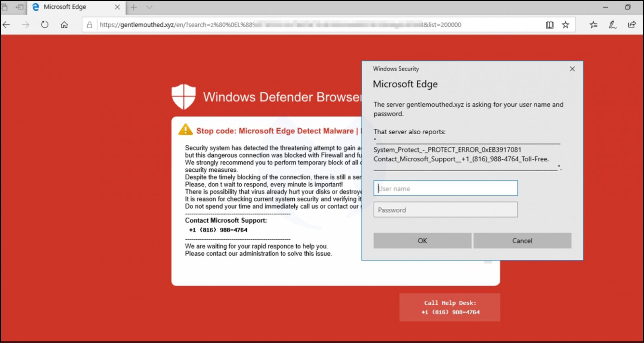Click the Call Help Desk box
Screen dimensions: 644x343
tap(450, 308)
